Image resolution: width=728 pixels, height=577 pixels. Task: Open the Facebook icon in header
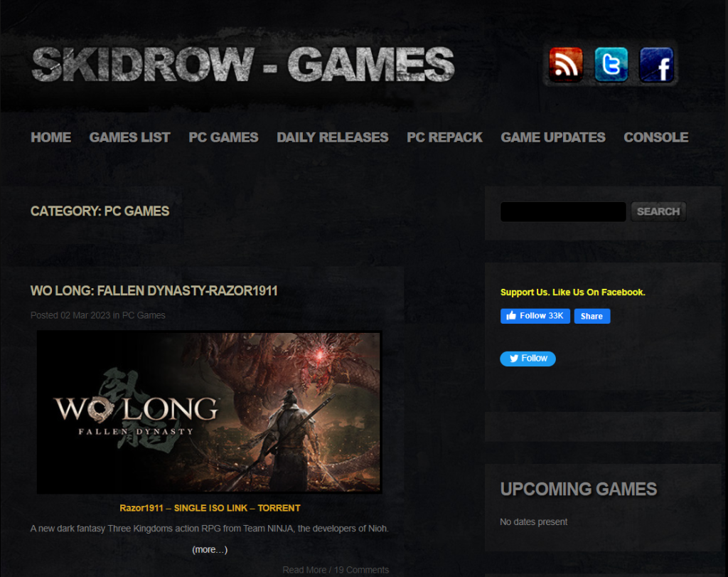[x=656, y=65]
